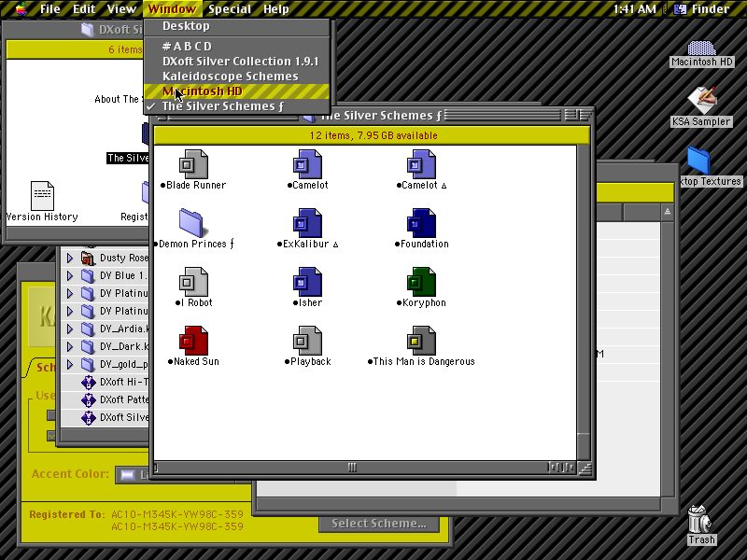Click the 12 items, 7.95 GB available header

coord(372,135)
